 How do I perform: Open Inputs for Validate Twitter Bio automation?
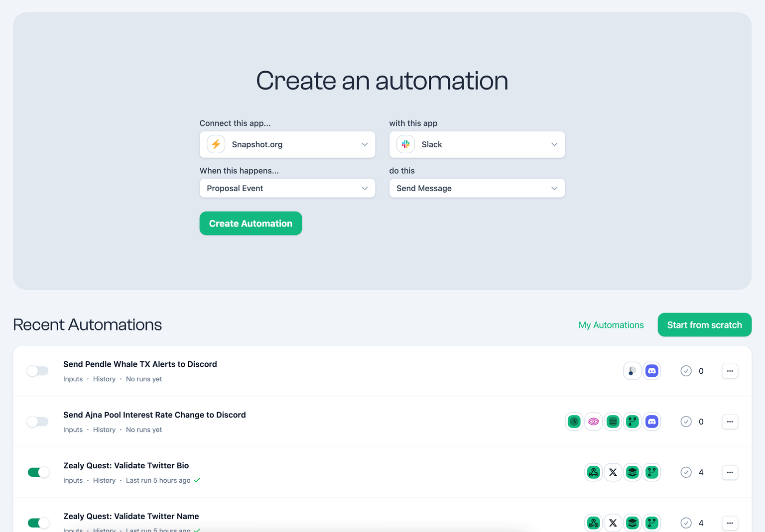(x=73, y=481)
